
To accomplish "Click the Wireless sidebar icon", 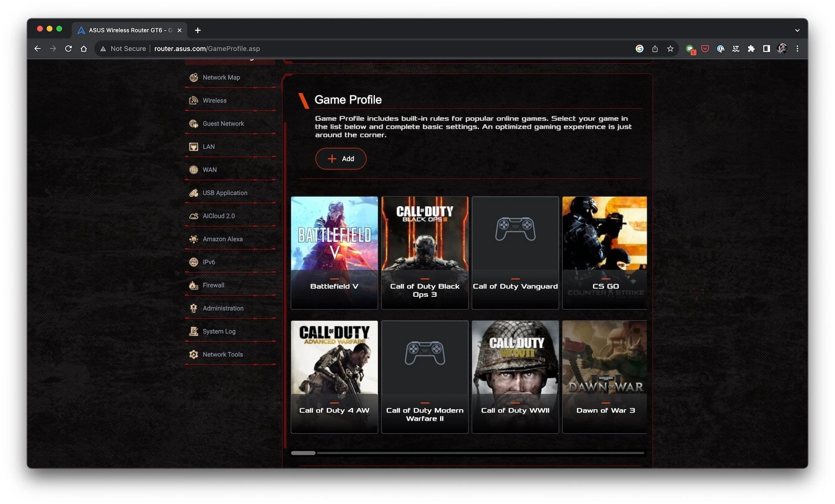I will (x=194, y=100).
